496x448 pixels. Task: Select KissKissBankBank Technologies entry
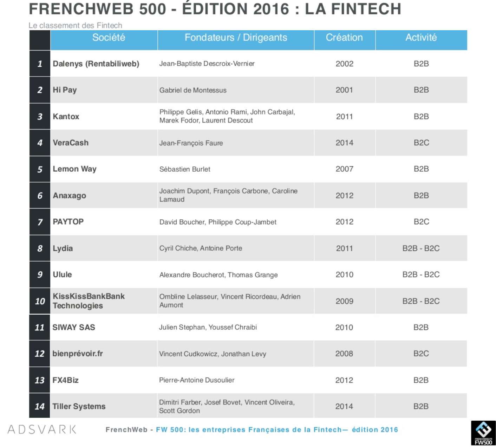pyautogui.click(x=89, y=301)
